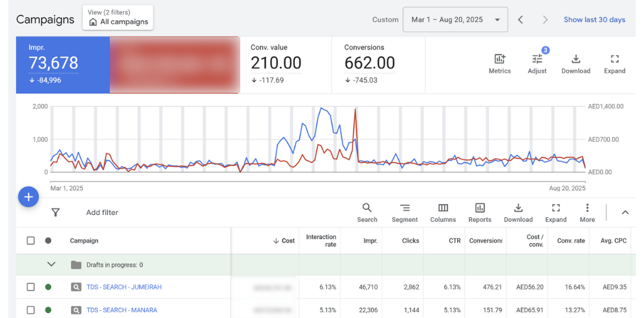Open the TDS - SEARCH - JUMEIRAH campaign

124,287
